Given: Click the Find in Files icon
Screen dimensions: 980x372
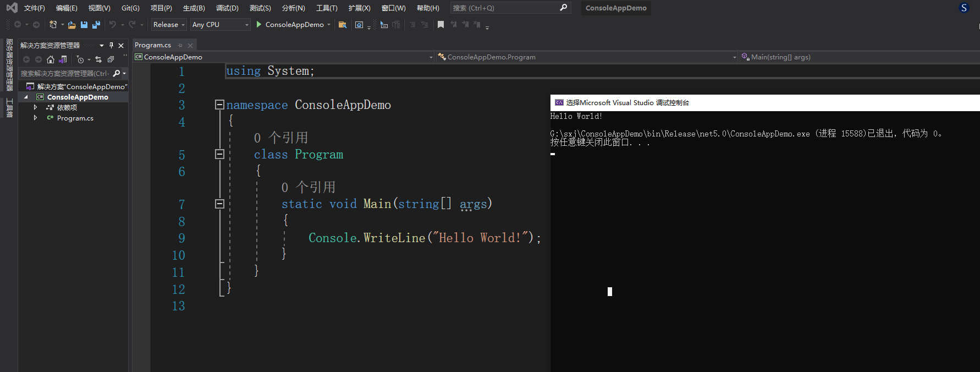Looking at the screenshot, I should click(343, 25).
